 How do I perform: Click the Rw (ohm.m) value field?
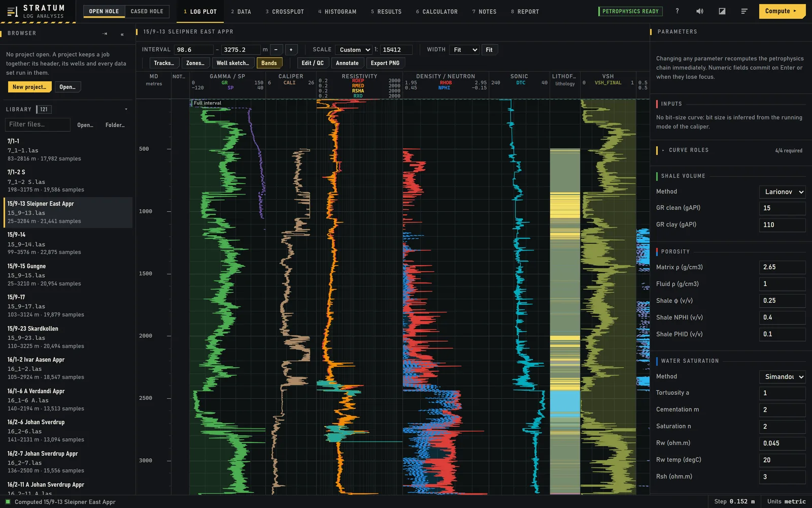point(782,443)
